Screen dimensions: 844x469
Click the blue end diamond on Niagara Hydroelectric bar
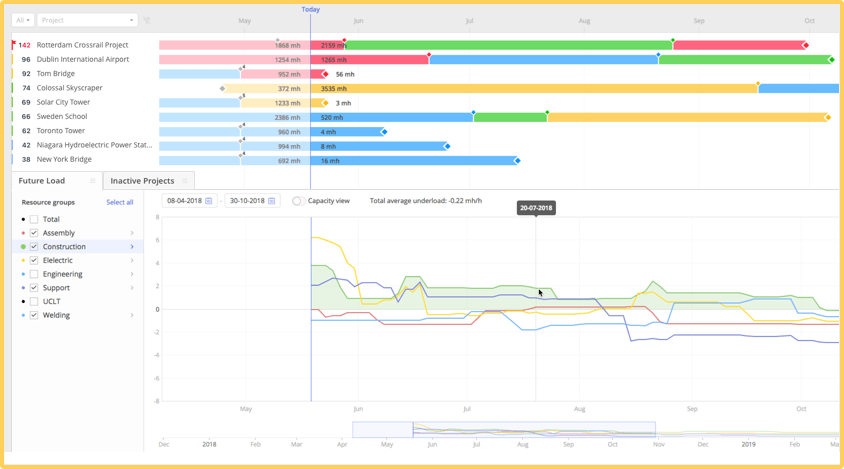point(447,146)
